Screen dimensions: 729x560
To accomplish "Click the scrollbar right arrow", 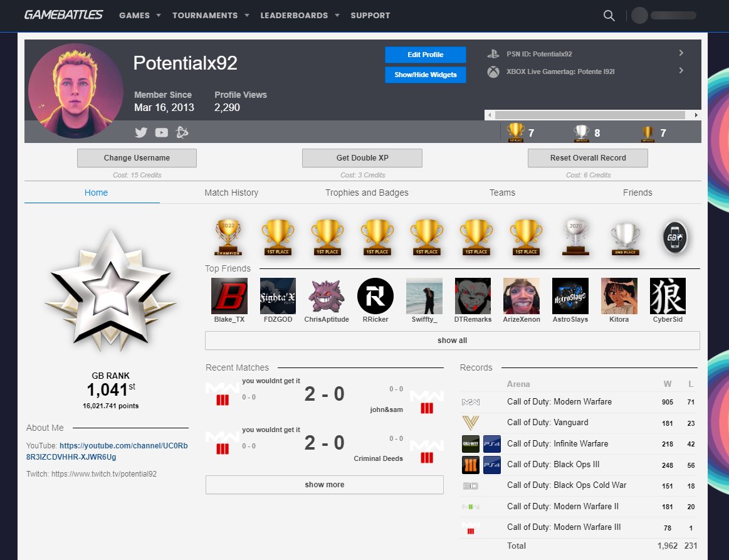I will [696, 115].
